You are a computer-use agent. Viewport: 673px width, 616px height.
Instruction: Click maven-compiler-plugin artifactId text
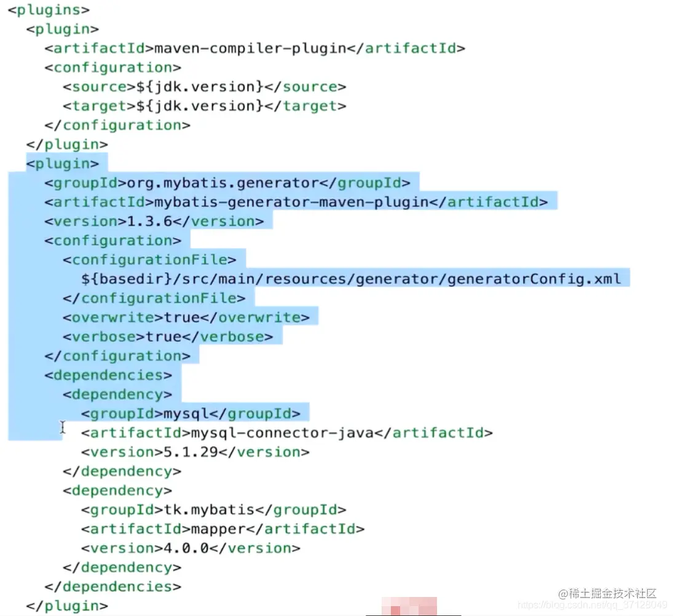(x=250, y=49)
